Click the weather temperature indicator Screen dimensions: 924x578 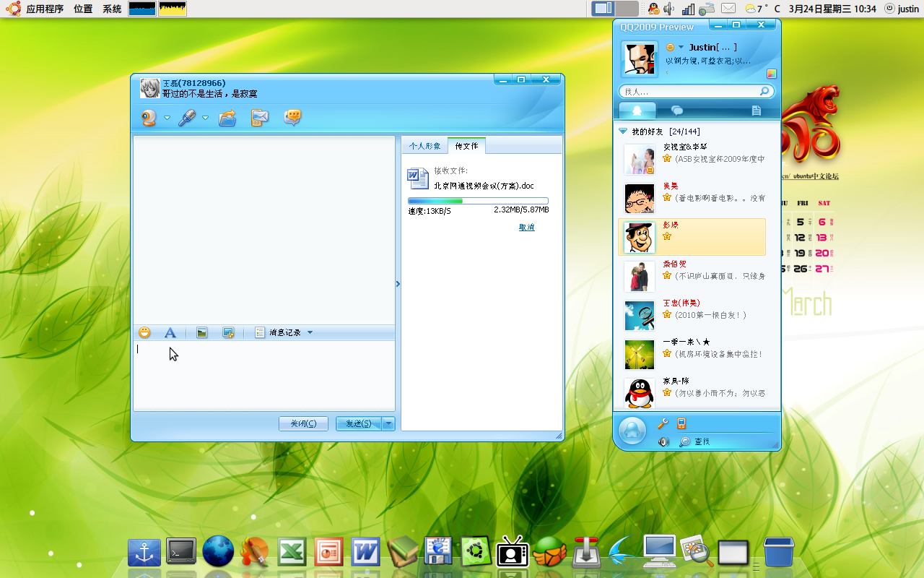(762, 9)
